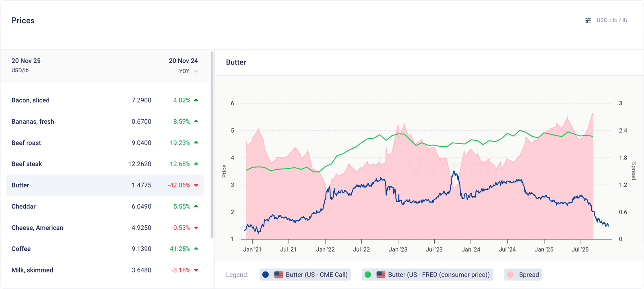This screenshot has height=289, width=644.
Task: Click the down arrow beside Cheese, American
Action: pos(196,228)
